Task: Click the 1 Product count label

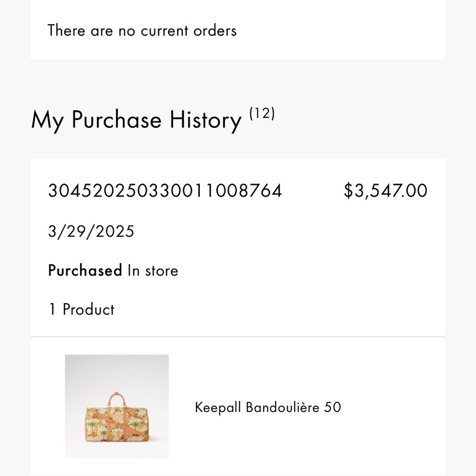Action: [x=81, y=309]
